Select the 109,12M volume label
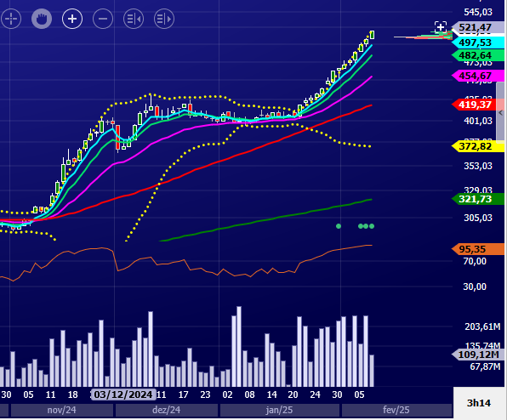This screenshot has width=507, height=420. [477, 355]
